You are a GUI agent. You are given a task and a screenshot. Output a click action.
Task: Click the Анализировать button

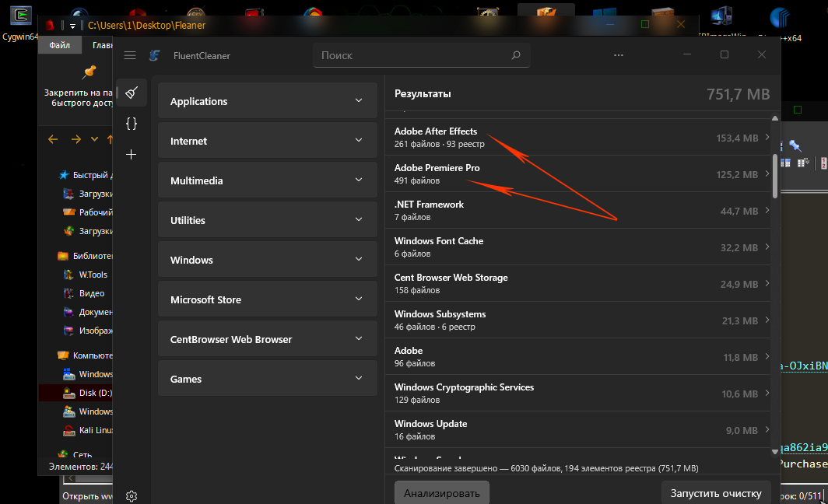(441, 492)
